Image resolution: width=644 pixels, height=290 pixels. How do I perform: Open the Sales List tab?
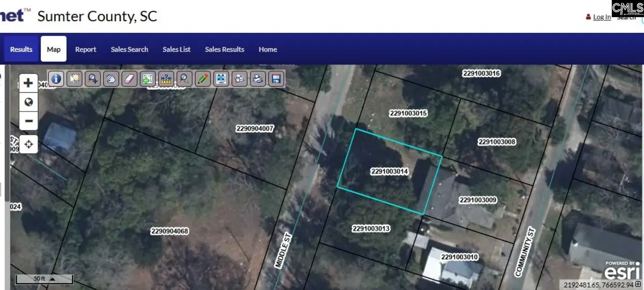pos(177,49)
